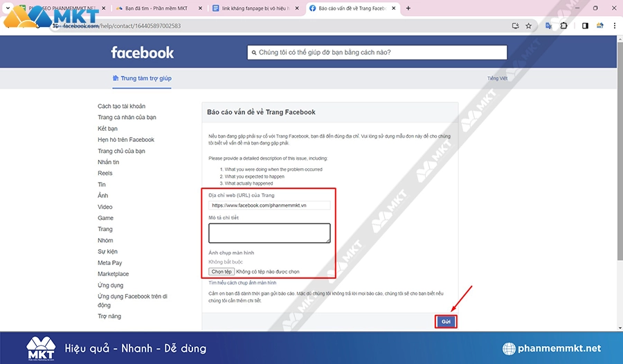623x364 pixels.
Task: Open 'Meta Pay' help topic
Action: pyautogui.click(x=109, y=263)
